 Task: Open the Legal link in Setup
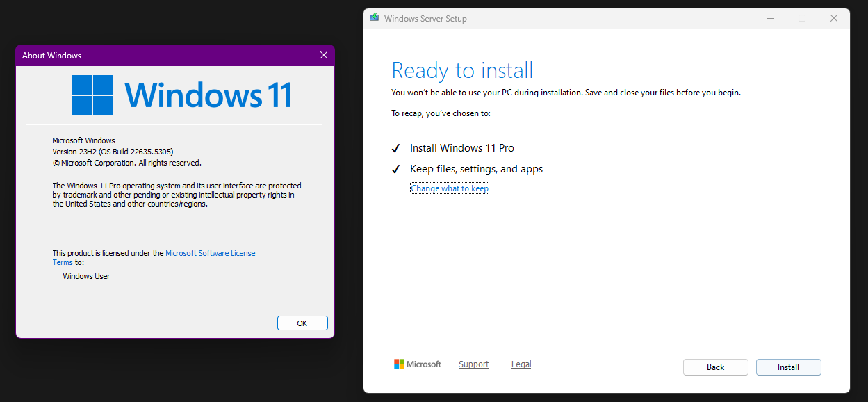[x=521, y=364]
